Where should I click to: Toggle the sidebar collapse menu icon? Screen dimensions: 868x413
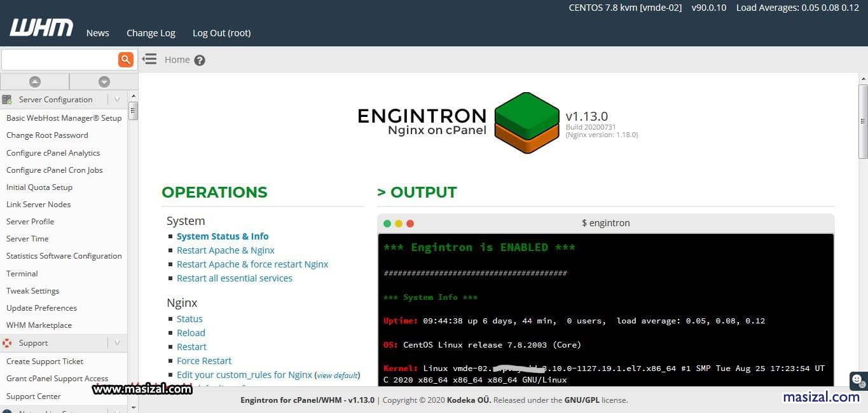click(149, 59)
